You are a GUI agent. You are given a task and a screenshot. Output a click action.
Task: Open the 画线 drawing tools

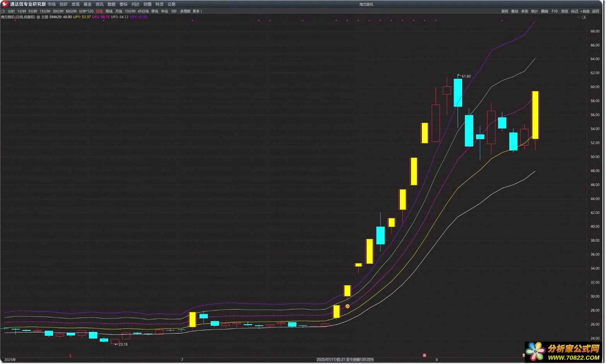coord(545,11)
